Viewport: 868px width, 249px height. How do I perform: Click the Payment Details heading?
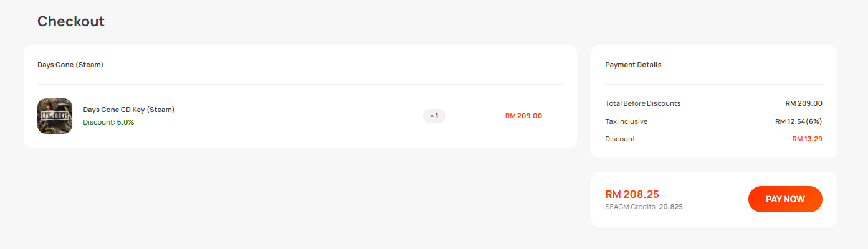point(633,65)
